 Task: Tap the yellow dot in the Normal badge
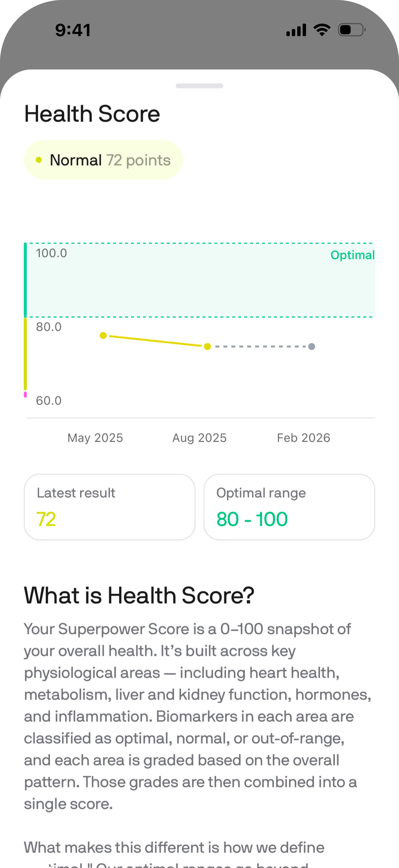39,160
